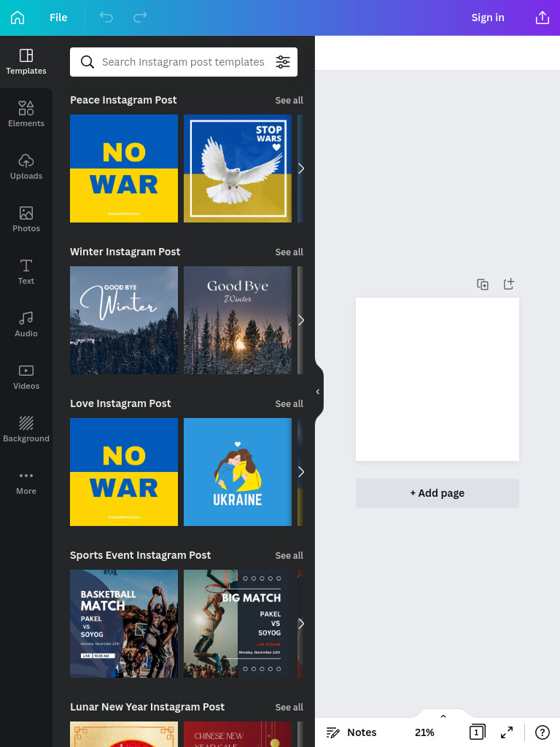Open the Text sidebar tab
This screenshot has width=560, height=747.
pos(26,272)
